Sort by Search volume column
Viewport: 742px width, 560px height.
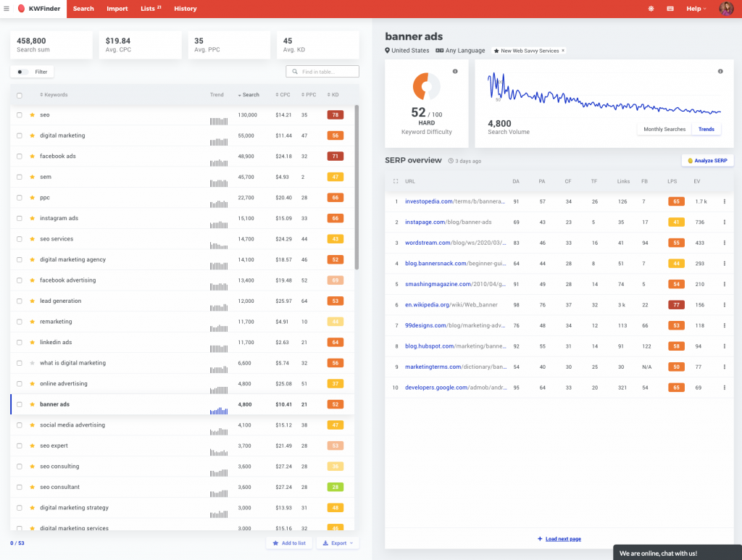[x=249, y=95]
